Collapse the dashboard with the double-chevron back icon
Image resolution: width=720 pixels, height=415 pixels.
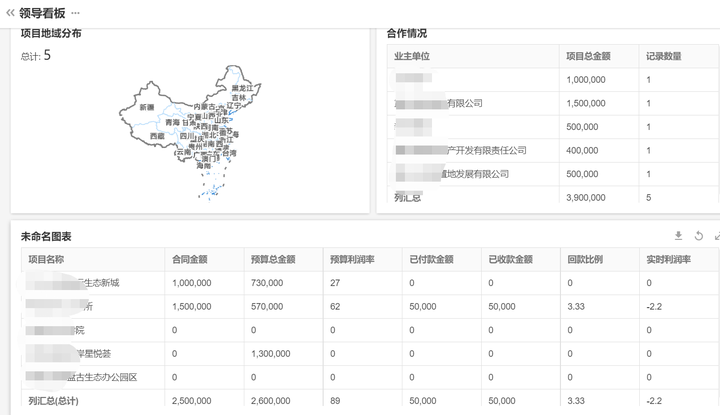click(10, 13)
